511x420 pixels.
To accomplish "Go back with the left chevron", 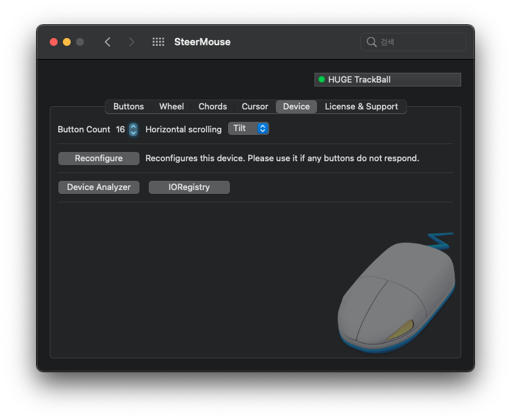I will tap(108, 42).
